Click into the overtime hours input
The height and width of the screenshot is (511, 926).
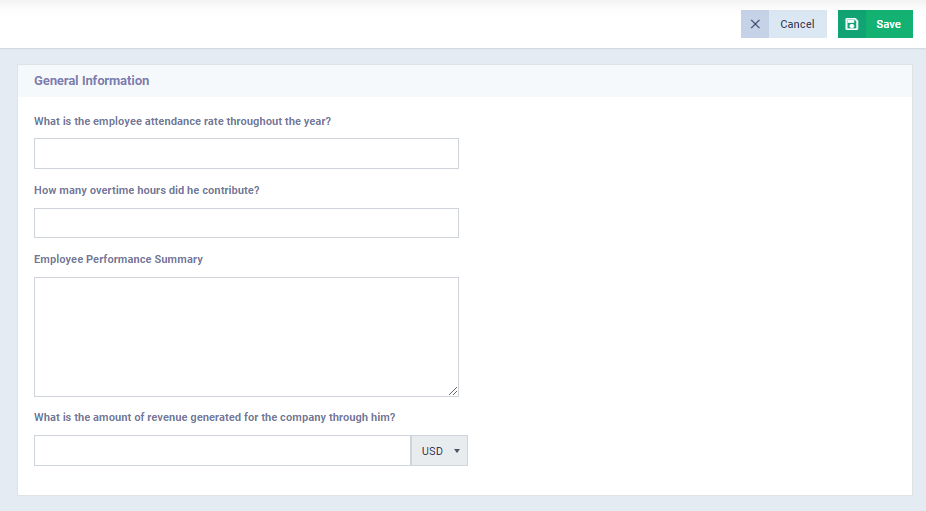coord(246,223)
